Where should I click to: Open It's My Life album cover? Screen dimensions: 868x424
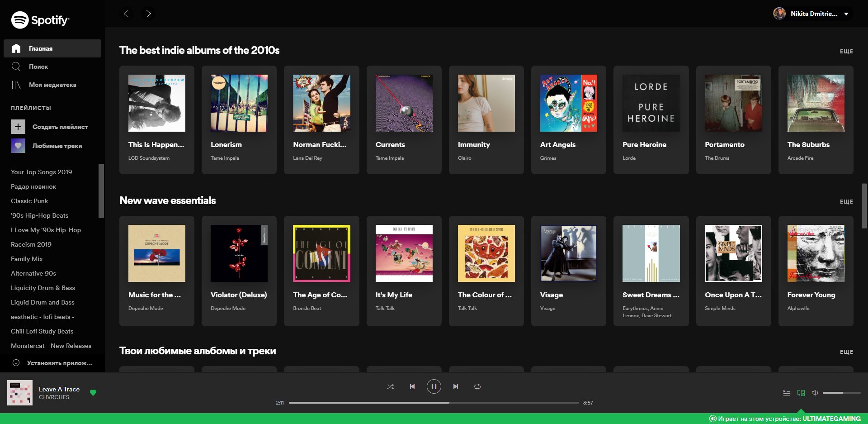tap(404, 253)
